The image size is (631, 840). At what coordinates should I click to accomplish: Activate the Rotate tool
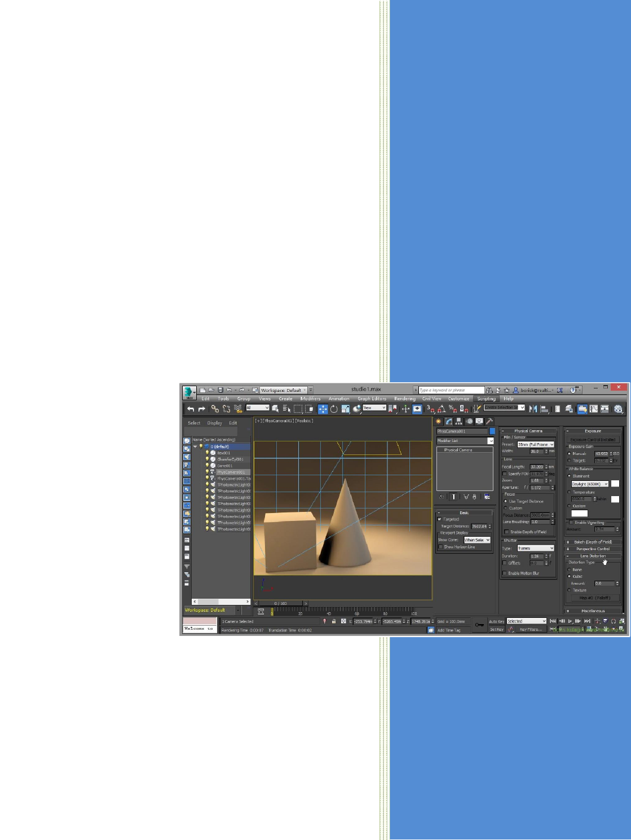[x=334, y=409]
